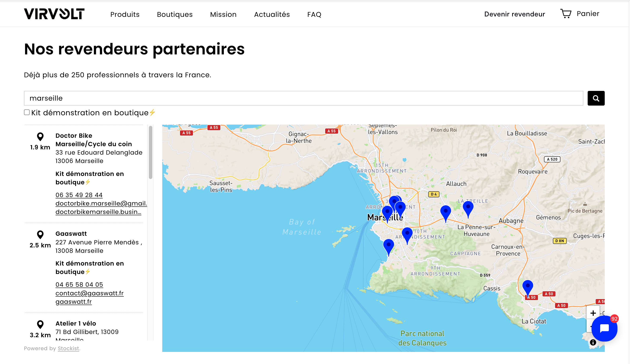This screenshot has height=364, width=630.
Task: Open the Produits menu
Action: pyautogui.click(x=125, y=14)
